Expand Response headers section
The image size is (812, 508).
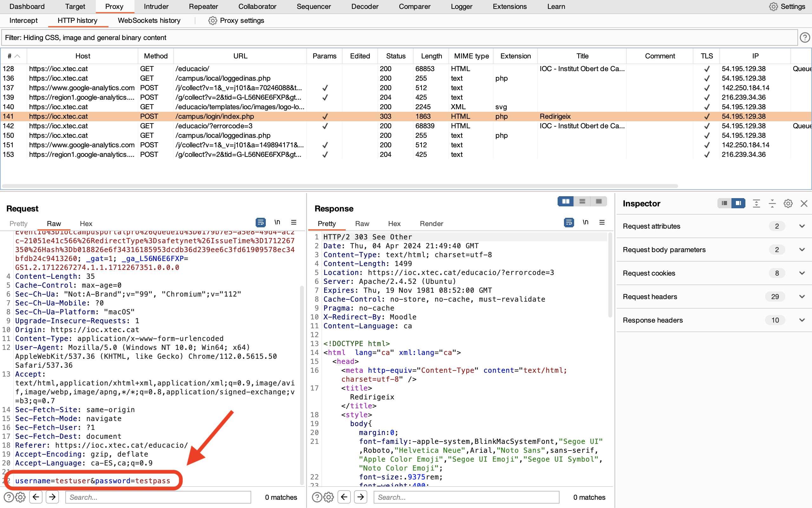(x=802, y=320)
